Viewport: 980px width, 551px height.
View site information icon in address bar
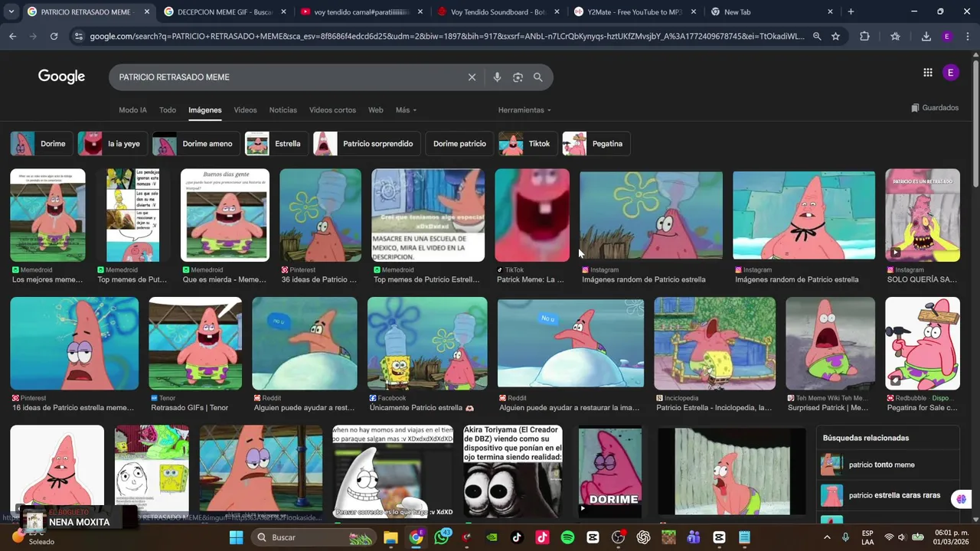click(x=77, y=37)
